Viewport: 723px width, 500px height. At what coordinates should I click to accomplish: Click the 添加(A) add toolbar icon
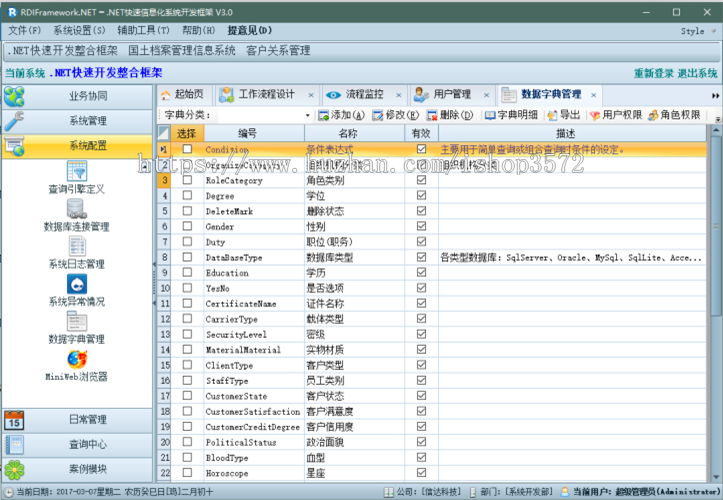(x=323, y=115)
